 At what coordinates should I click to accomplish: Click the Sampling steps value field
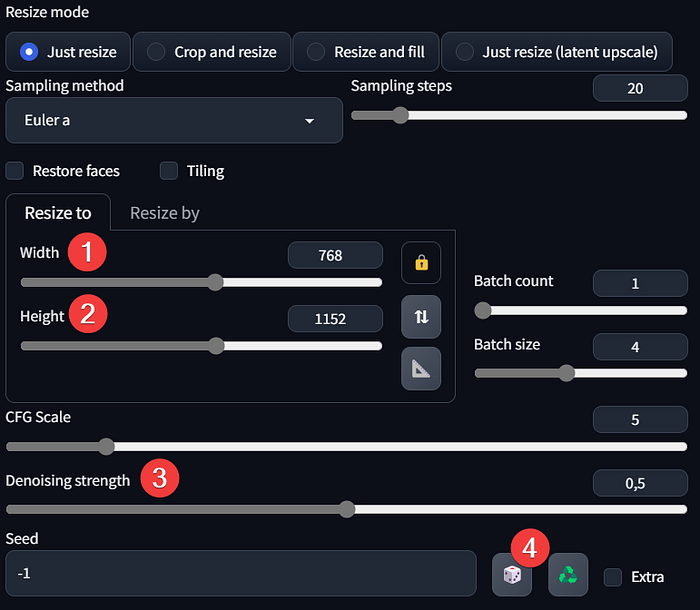(640, 88)
